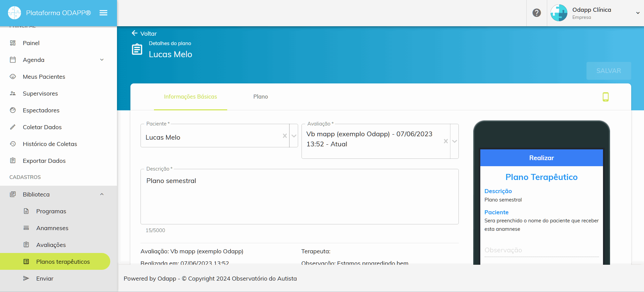This screenshot has height=292, width=644.
Task: Select Planos terapêuticos submenu item
Action: 55,261
